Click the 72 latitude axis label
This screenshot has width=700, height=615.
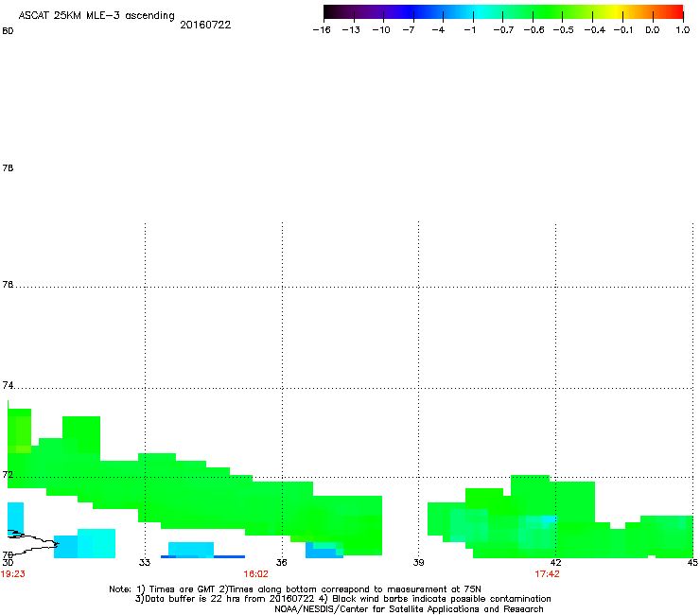(8, 474)
